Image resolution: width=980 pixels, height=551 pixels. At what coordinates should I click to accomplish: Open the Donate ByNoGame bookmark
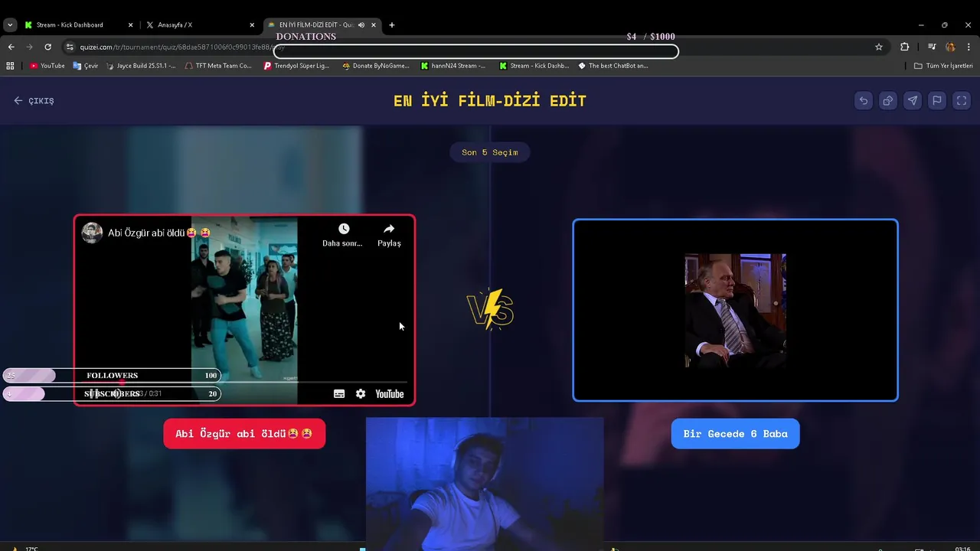pos(375,66)
